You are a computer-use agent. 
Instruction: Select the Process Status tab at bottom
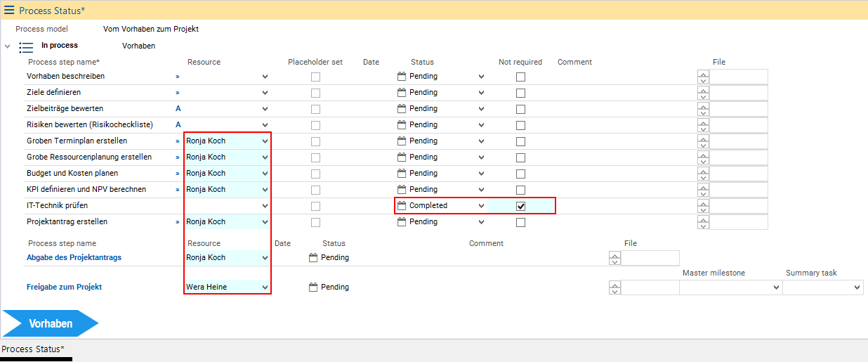33,349
